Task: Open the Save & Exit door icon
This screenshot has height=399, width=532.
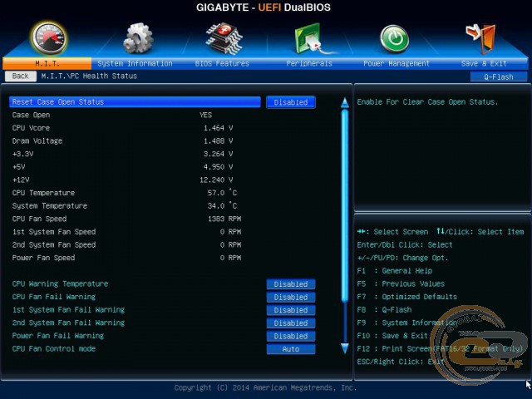Action: (480, 39)
